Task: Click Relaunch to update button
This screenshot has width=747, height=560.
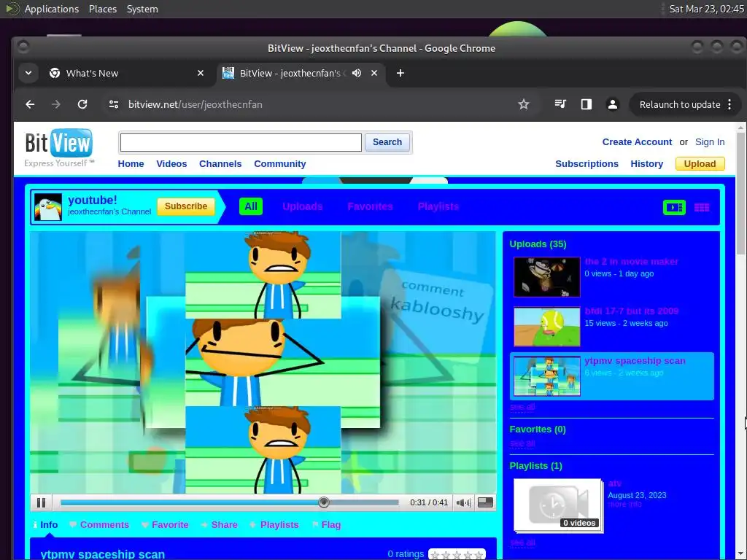Action: pos(679,104)
